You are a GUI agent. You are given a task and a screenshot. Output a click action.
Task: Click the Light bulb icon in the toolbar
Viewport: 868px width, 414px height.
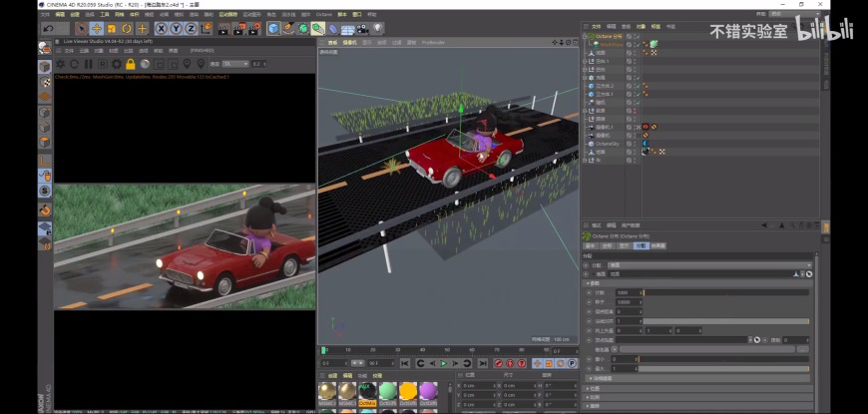pyautogui.click(x=378, y=29)
